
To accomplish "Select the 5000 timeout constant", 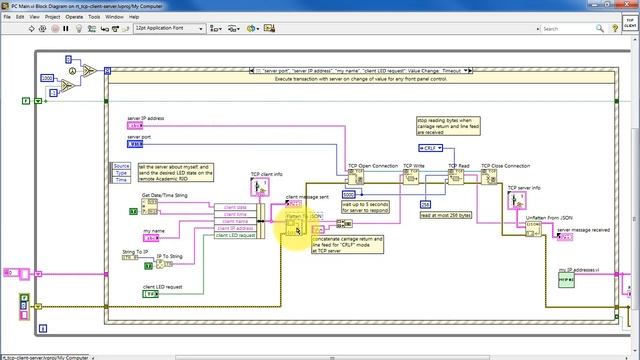I will point(349,194).
